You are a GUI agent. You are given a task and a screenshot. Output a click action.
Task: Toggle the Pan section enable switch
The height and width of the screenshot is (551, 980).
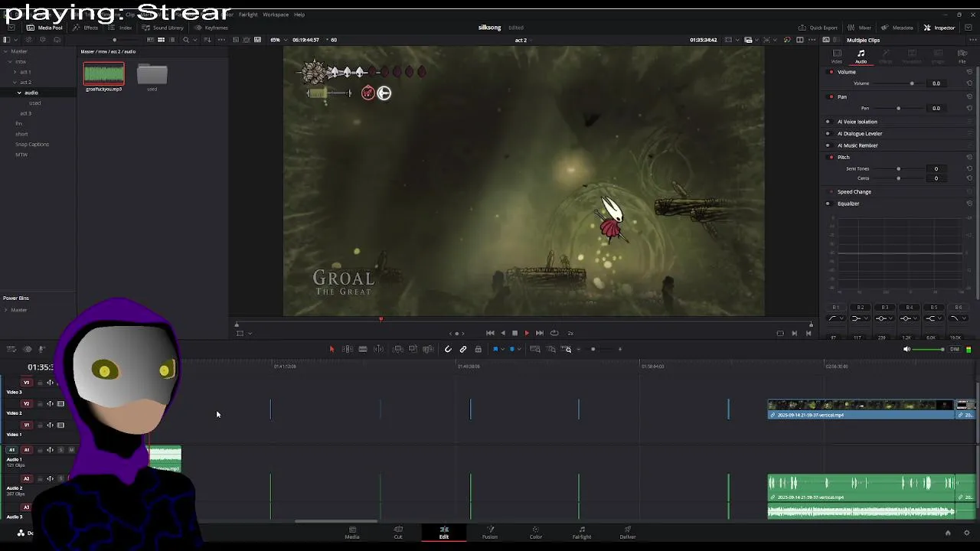[831, 97]
